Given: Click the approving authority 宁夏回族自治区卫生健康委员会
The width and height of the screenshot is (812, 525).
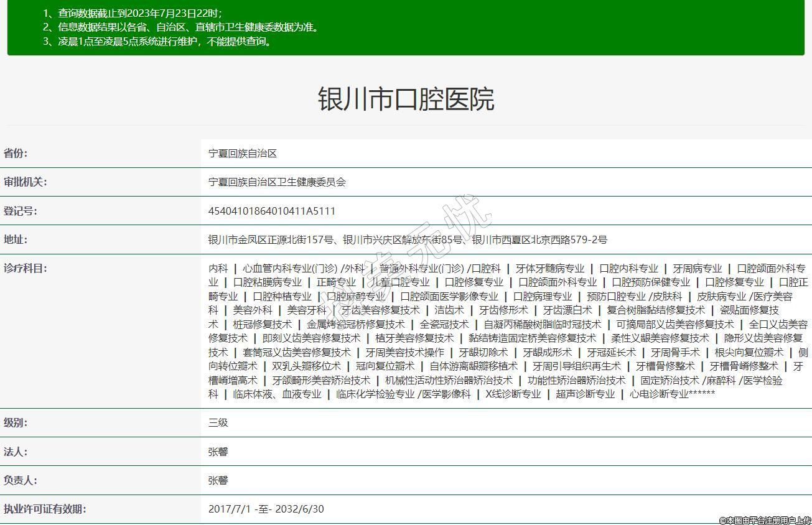Looking at the screenshot, I should pyautogui.click(x=277, y=182).
